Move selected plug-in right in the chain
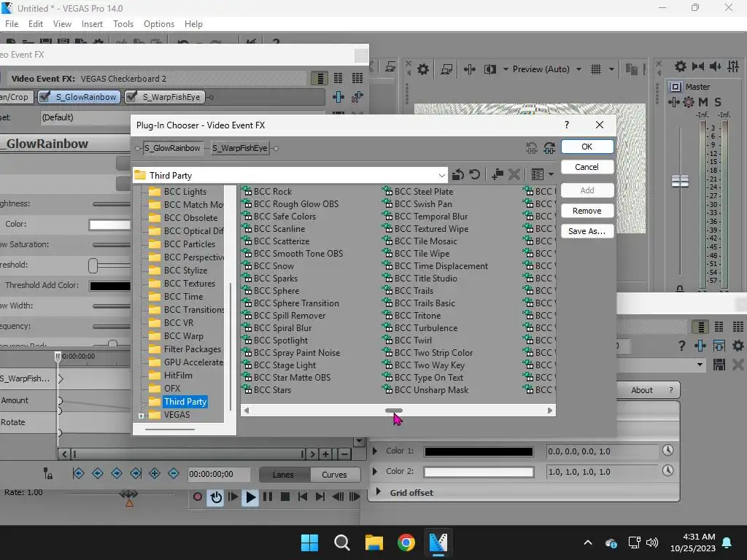The width and height of the screenshot is (747, 560). tap(549, 148)
